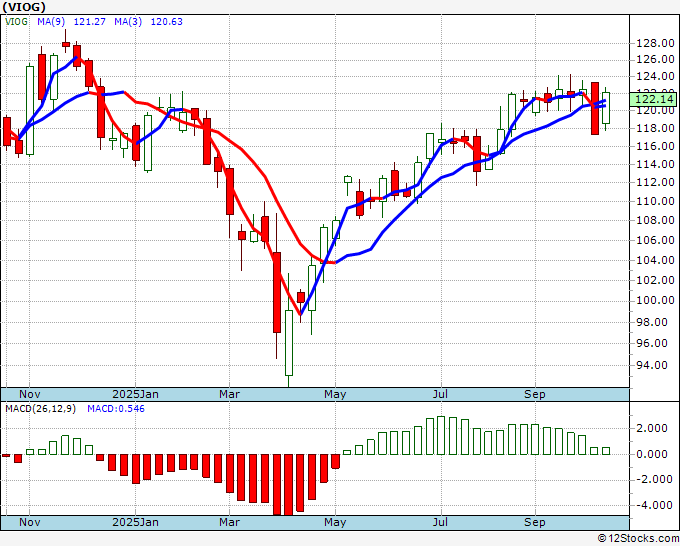Click the 98.00 price axis label
Viewport: 680px width, 546px height.
tap(652, 322)
